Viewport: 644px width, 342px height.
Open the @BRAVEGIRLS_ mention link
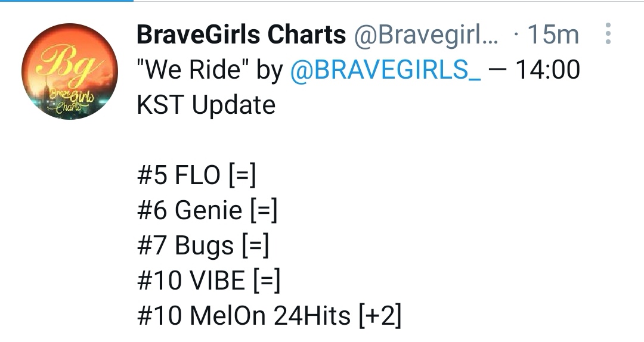click(x=385, y=70)
